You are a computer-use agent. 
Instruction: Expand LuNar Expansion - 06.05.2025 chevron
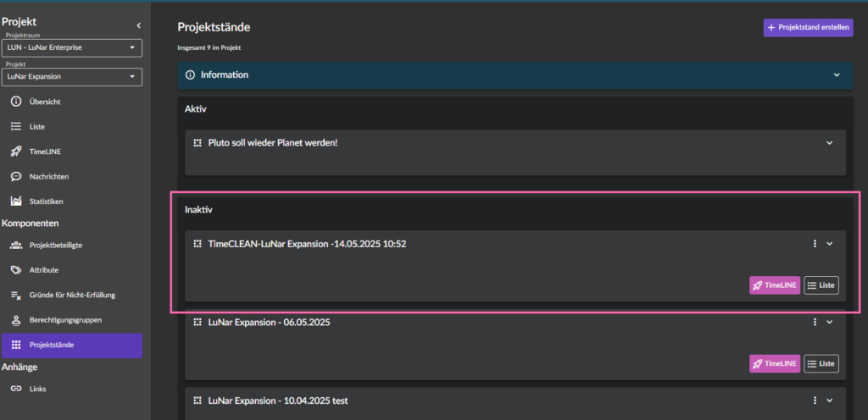[x=829, y=322]
